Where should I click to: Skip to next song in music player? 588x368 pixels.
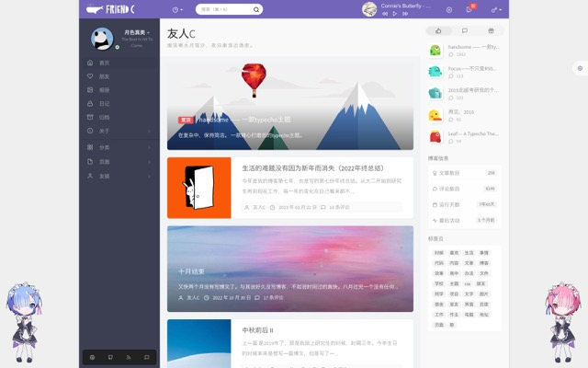405,14
